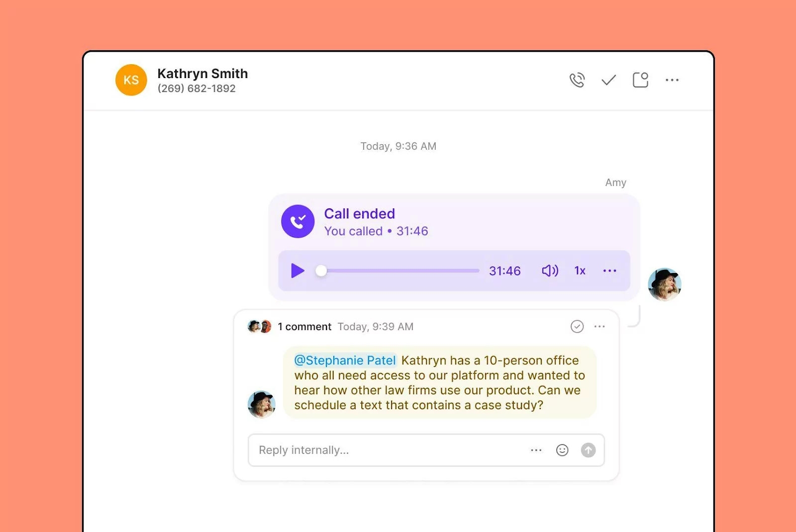
Task: Open more options inside the reply box
Action: 536,450
